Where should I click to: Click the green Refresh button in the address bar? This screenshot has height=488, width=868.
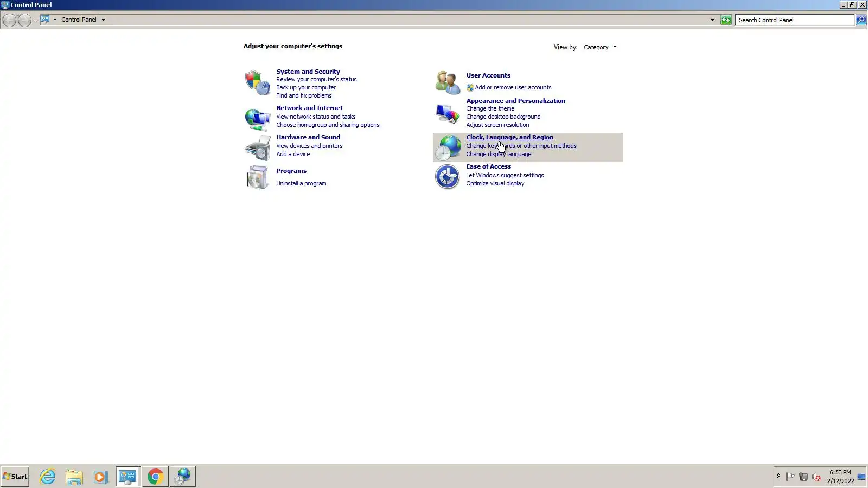(x=725, y=20)
